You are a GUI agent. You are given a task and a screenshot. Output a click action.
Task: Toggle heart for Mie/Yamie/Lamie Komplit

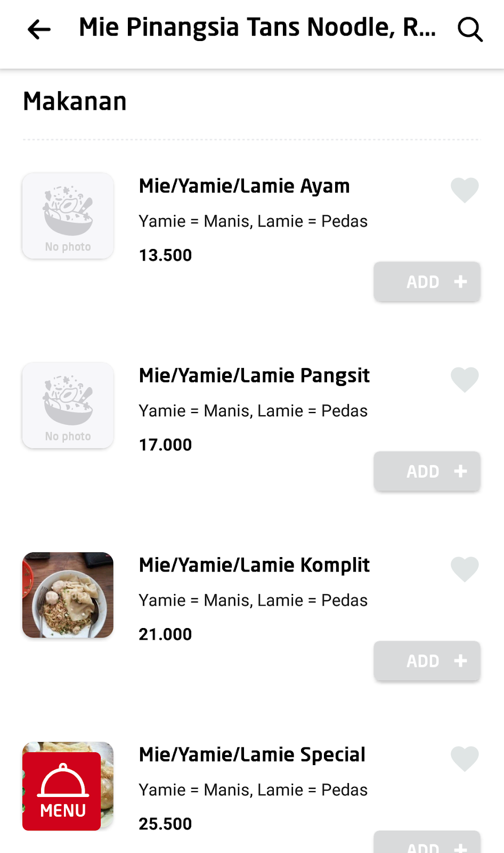click(x=465, y=569)
